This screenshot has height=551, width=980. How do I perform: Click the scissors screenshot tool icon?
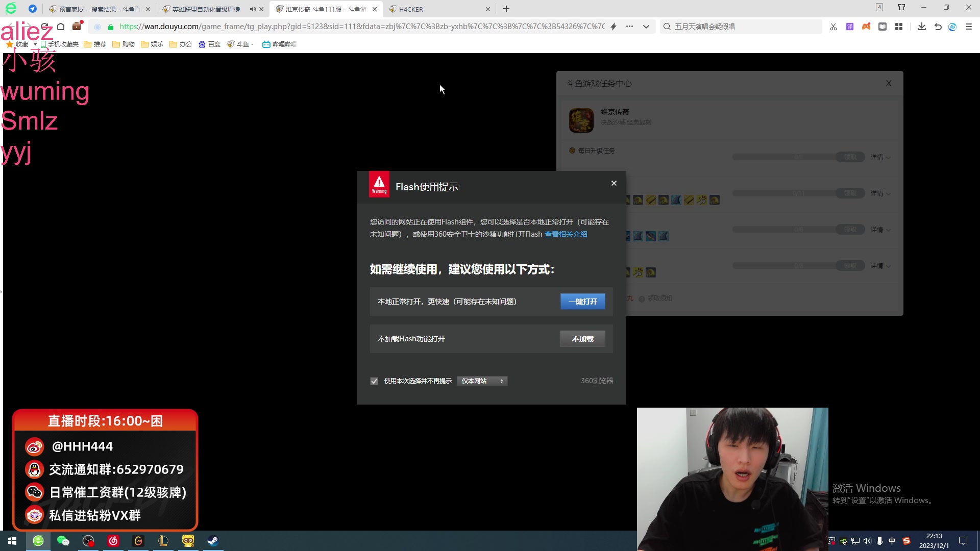pos(834,27)
